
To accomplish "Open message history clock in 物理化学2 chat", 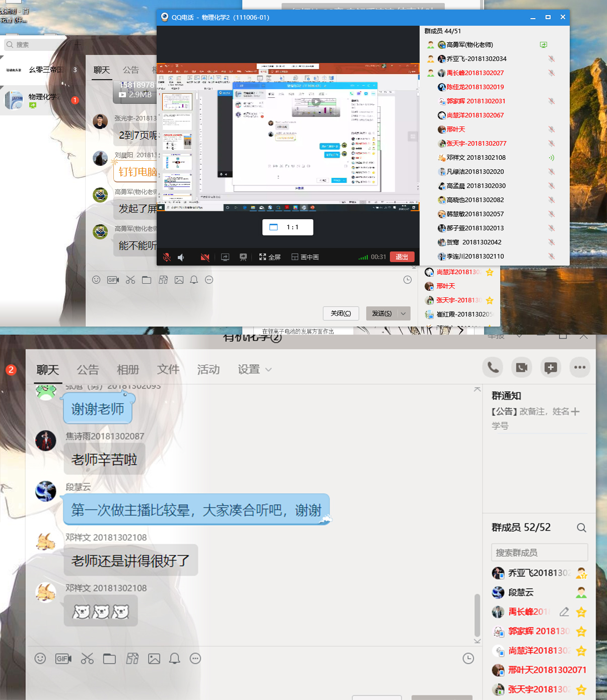I will [x=408, y=280].
